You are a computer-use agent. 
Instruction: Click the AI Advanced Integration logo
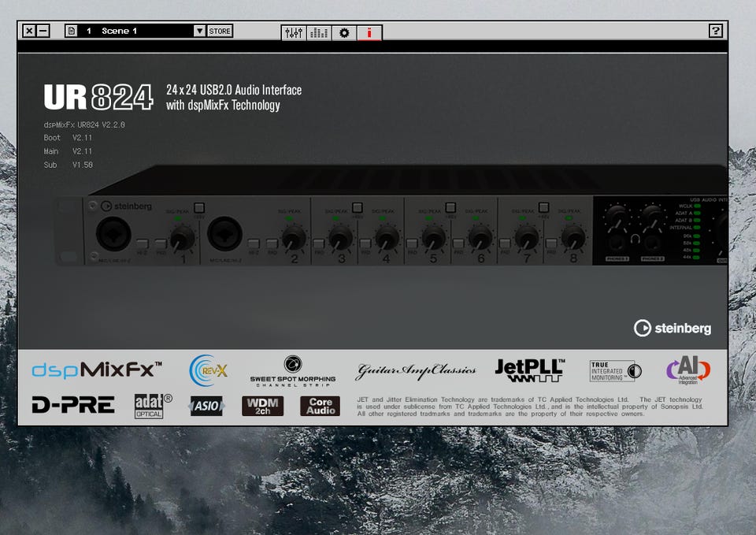[x=688, y=370]
